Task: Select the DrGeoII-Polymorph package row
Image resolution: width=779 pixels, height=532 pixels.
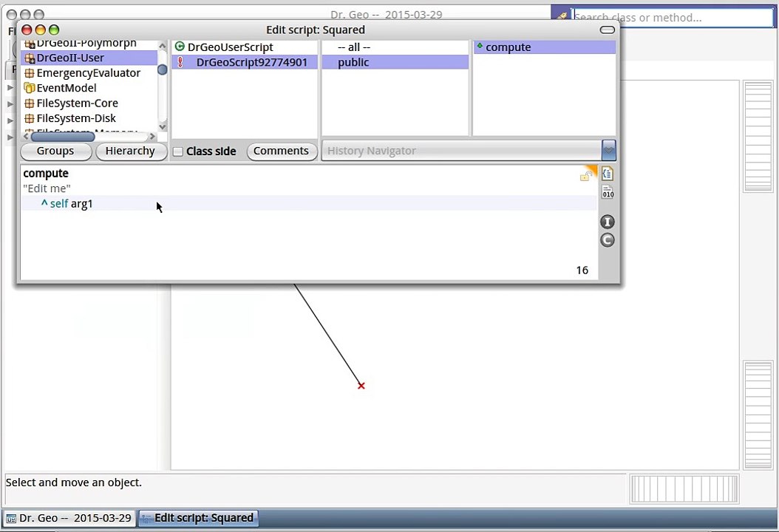Action: 89,44
